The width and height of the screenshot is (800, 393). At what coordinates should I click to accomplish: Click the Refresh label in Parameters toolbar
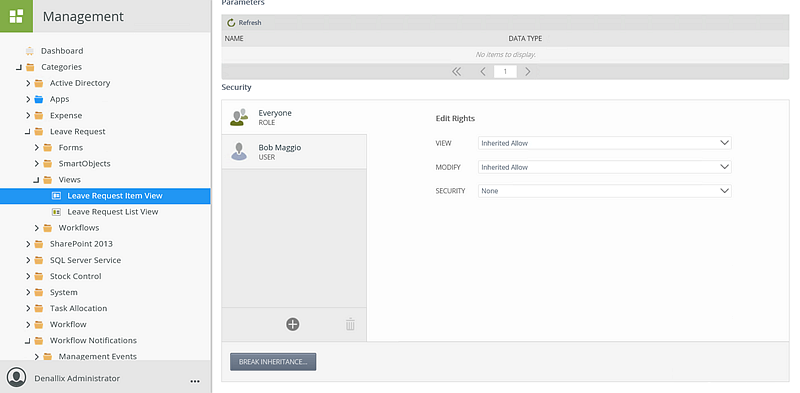click(x=250, y=22)
